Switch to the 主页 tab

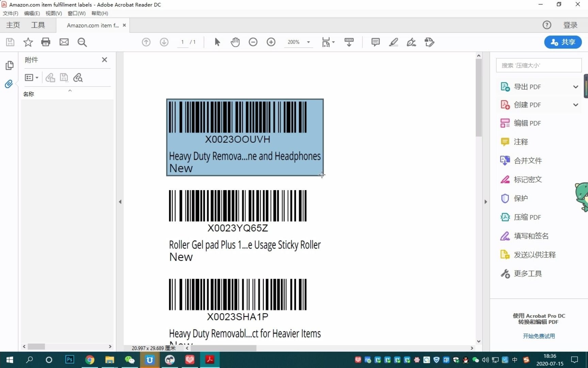coord(13,25)
